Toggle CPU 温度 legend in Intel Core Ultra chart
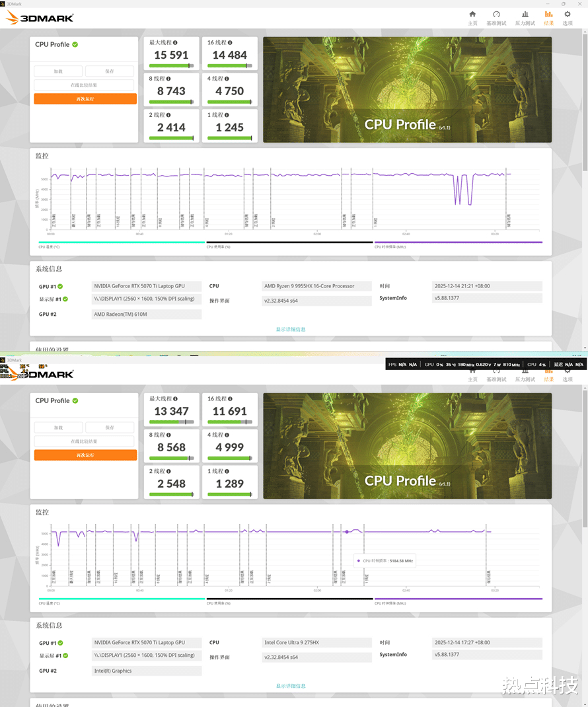 [x=122, y=601]
